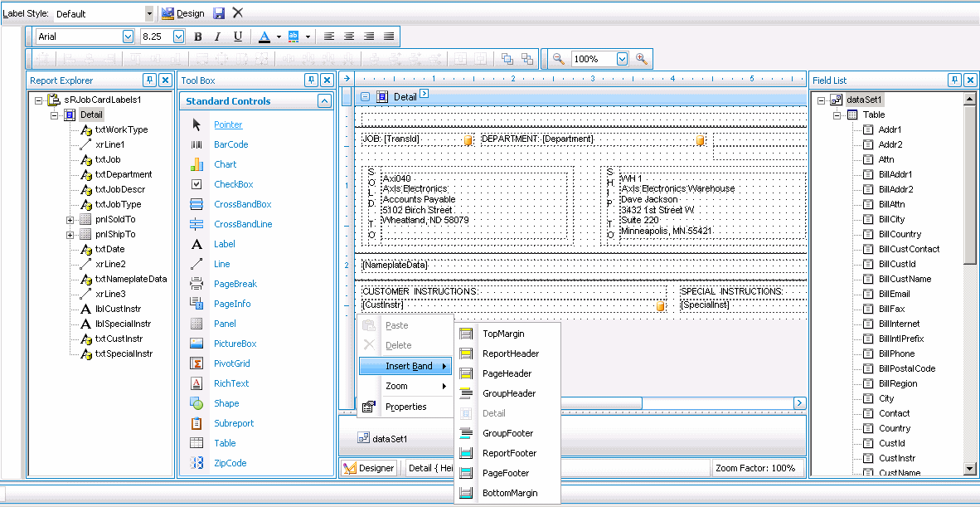Click the zoom in magnifier icon
The height and width of the screenshot is (507, 980).
[641, 59]
